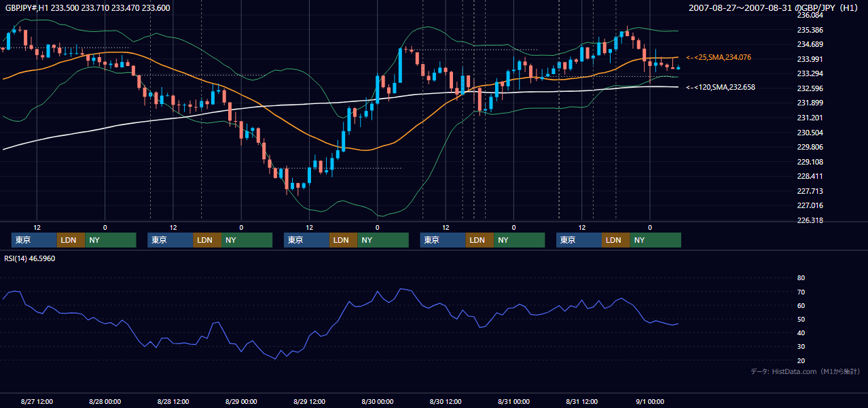This screenshot has width=868, height=408.
Task: Select the 8/27 12:00 time axis label
Action: 37,402
